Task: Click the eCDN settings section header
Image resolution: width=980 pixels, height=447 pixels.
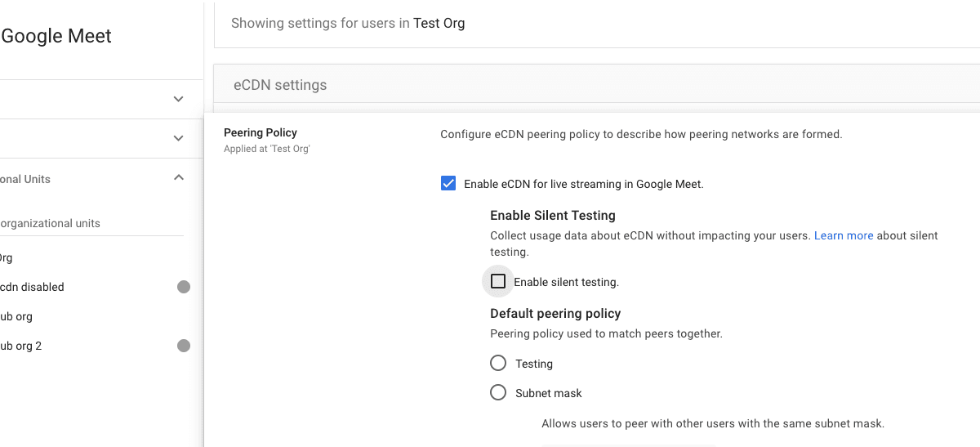Action: (280, 85)
